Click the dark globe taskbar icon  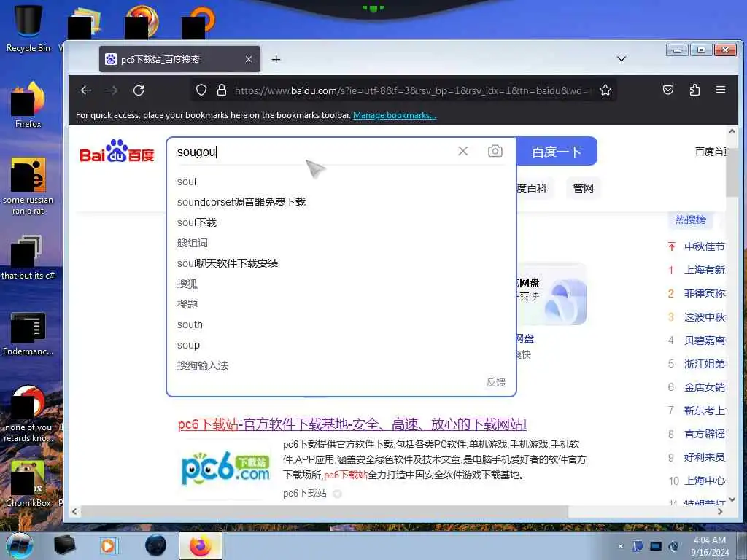[156, 545]
